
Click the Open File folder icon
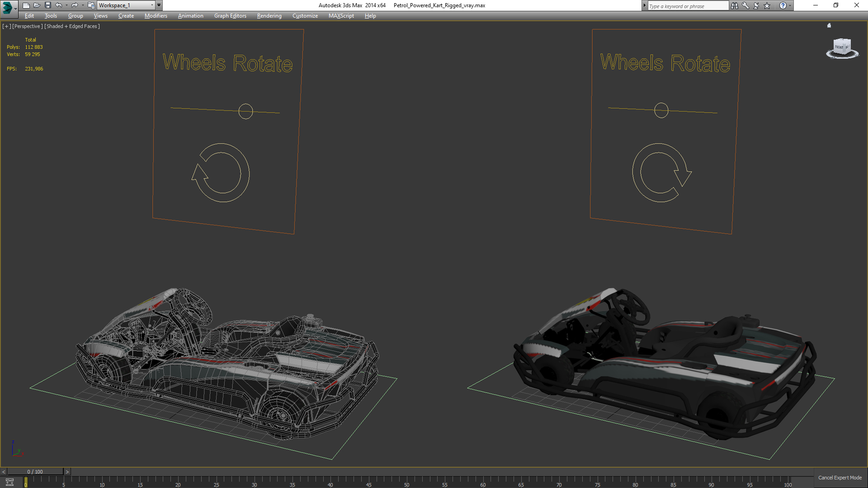[x=37, y=5]
